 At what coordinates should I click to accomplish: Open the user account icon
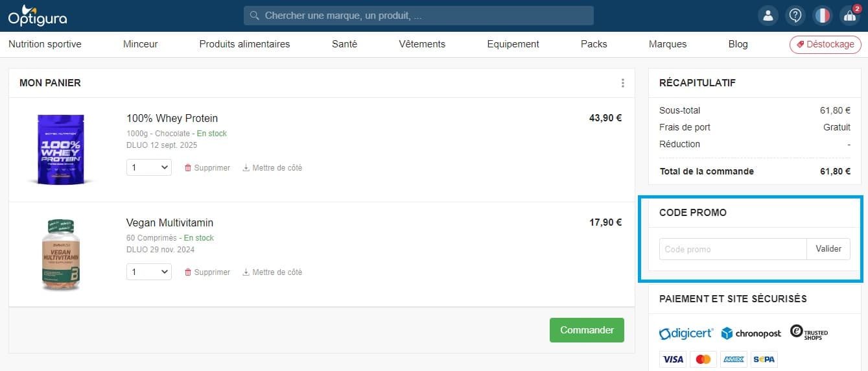coord(768,16)
